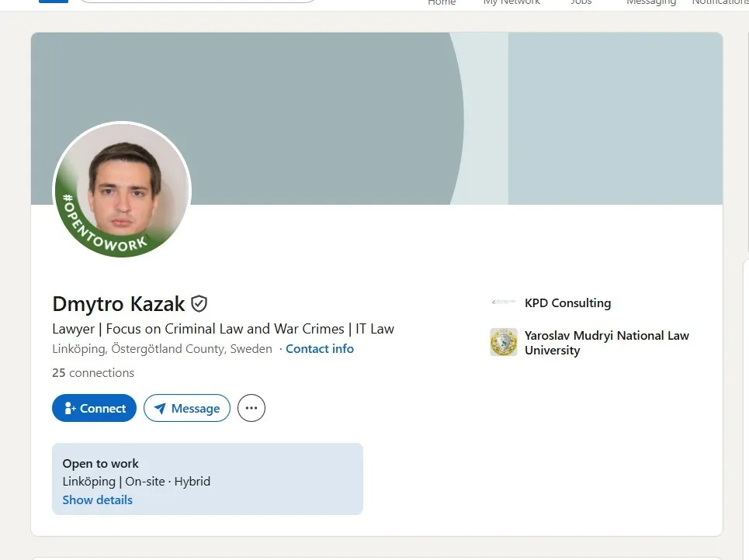Screen dimensions: 749x560
Task: Open the Yaroslav Mudryi university logo
Action: 503,342
